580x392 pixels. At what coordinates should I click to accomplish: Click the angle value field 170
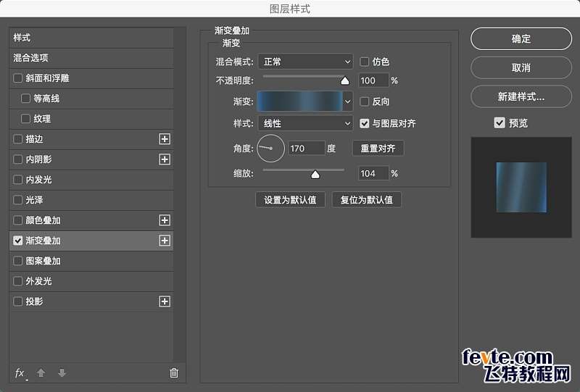[x=306, y=149]
